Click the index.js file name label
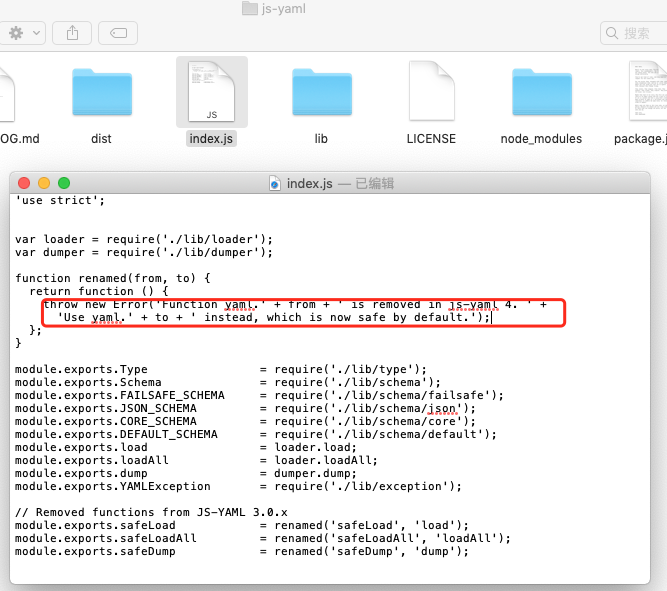This screenshot has height=591, width=667. 211,139
